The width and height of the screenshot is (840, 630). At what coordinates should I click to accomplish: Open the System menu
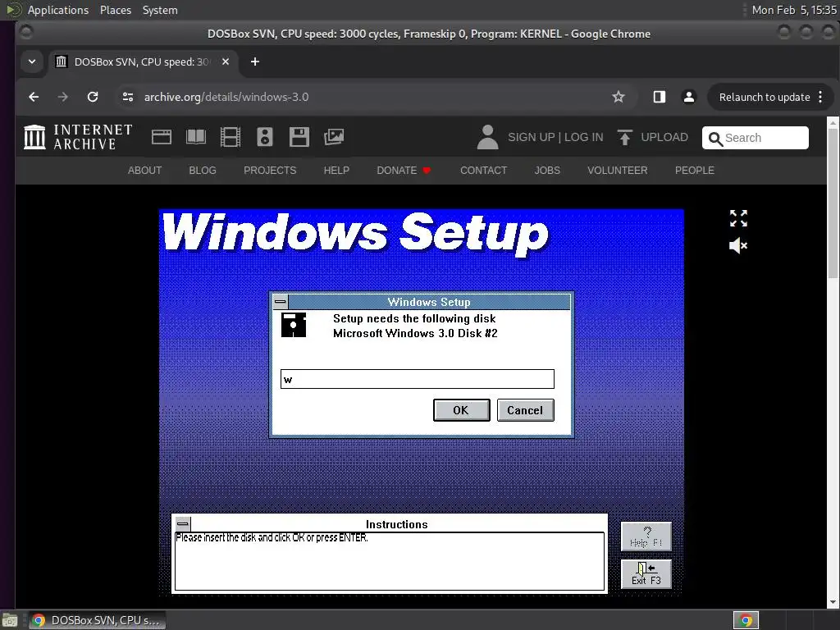point(160,10)
